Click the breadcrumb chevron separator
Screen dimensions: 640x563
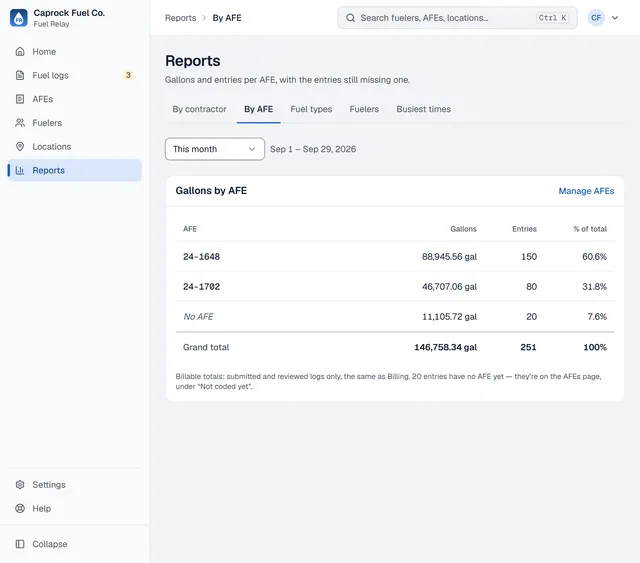(x=204, y=18)
